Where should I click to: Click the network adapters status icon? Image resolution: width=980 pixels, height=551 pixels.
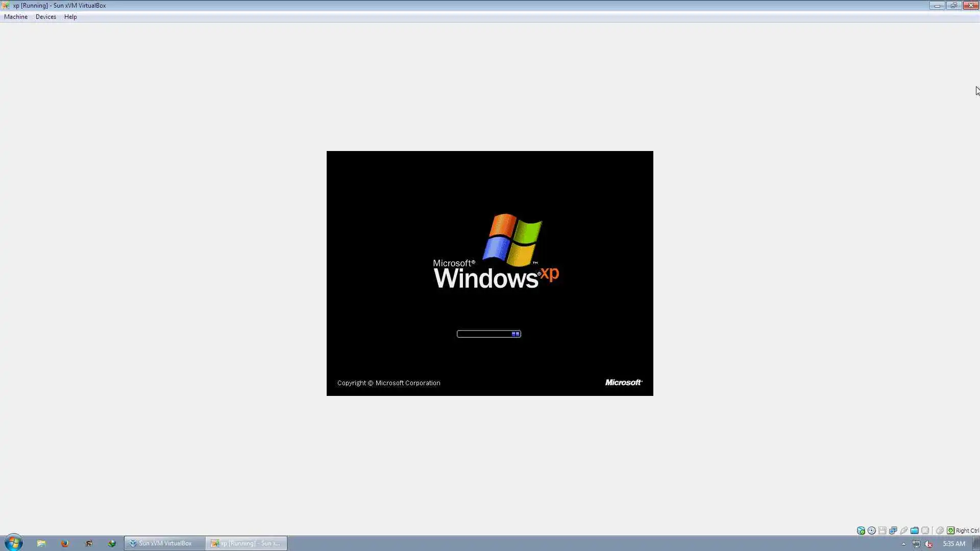893,531
